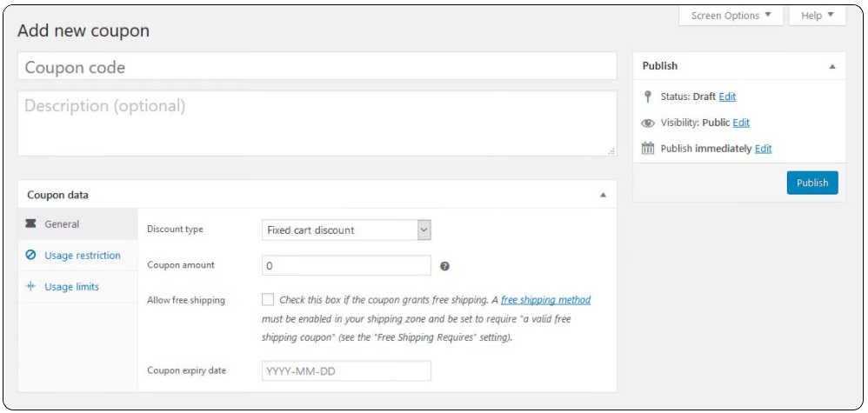Collapse the Publish box with arrow
Screen dimensions: 868x413
point(831,66)
